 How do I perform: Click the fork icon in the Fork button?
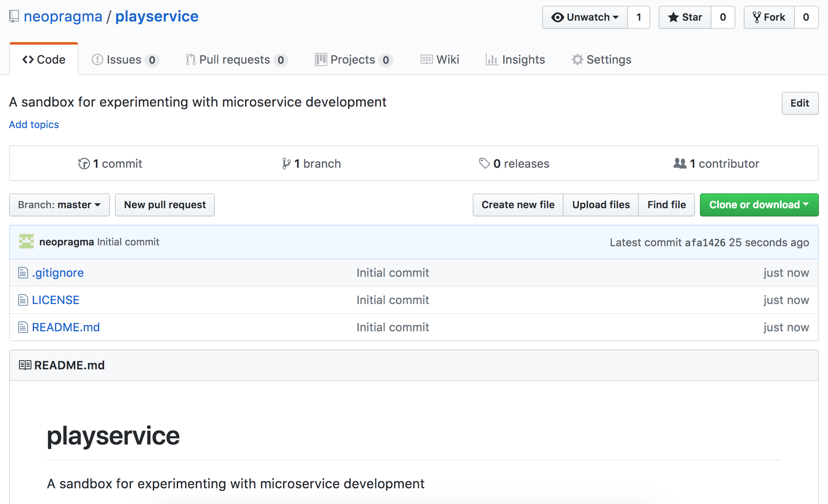(x=757, y=17)
